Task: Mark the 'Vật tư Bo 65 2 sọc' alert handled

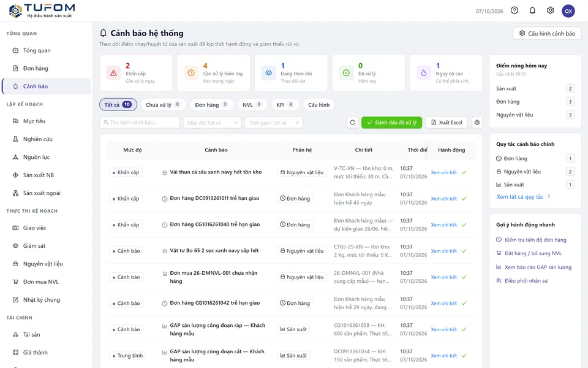Action: [x=464, y=251]
